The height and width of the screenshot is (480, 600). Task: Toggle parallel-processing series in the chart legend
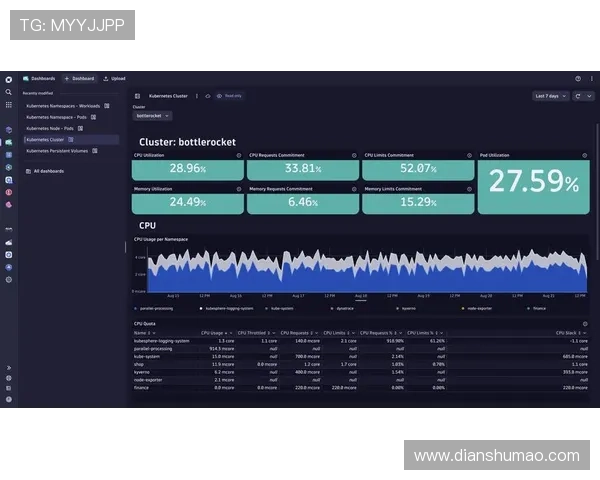(154, 309)
